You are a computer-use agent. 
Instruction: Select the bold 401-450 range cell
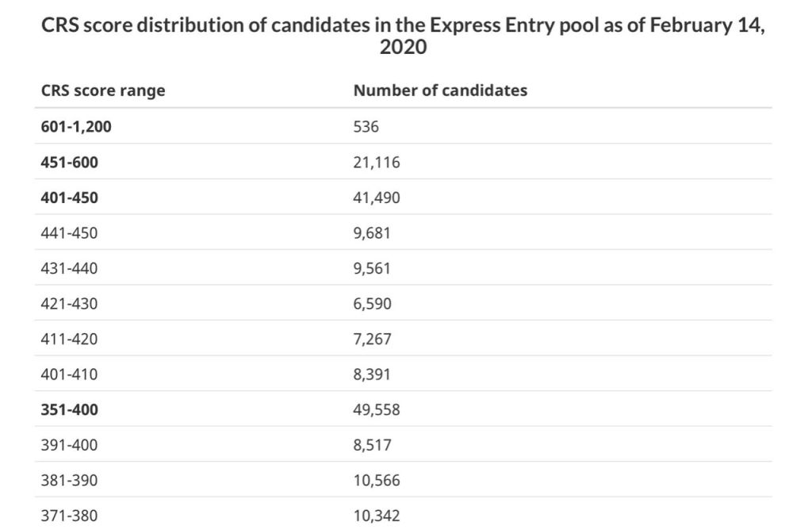[70, 198]
